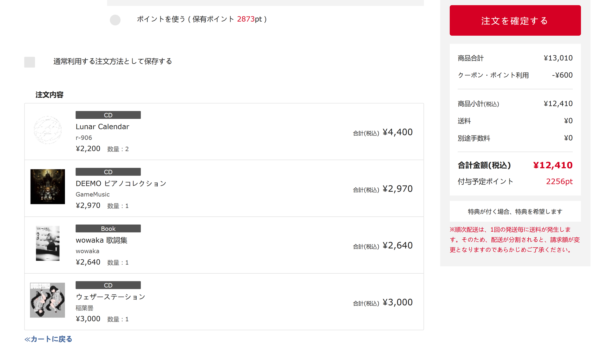Go back to cart link
The height and width of the screenshot is (364, 593).
point(48,339)
